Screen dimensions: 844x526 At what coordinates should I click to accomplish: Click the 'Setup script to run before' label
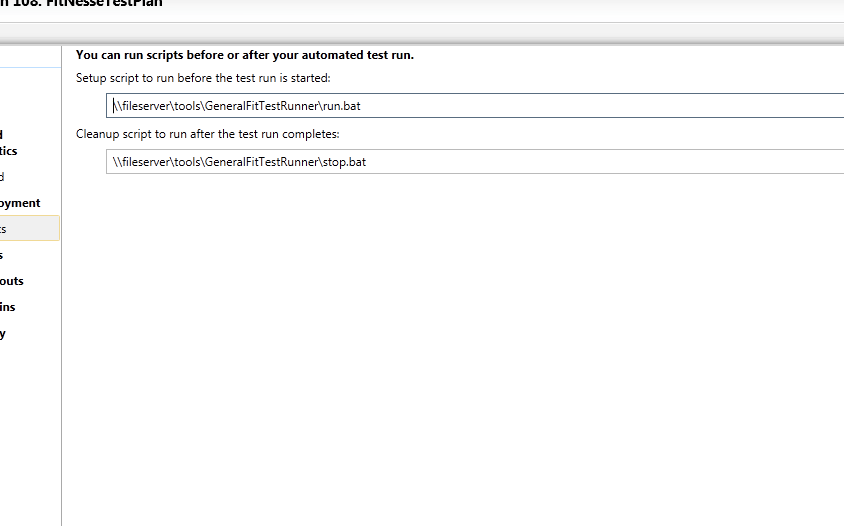tap(203, 78)
